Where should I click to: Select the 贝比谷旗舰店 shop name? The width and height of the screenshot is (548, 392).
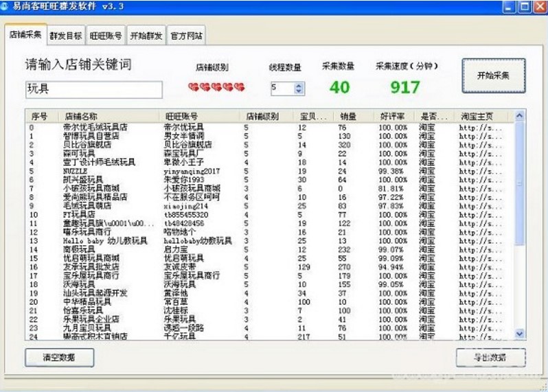pos(87,145)
